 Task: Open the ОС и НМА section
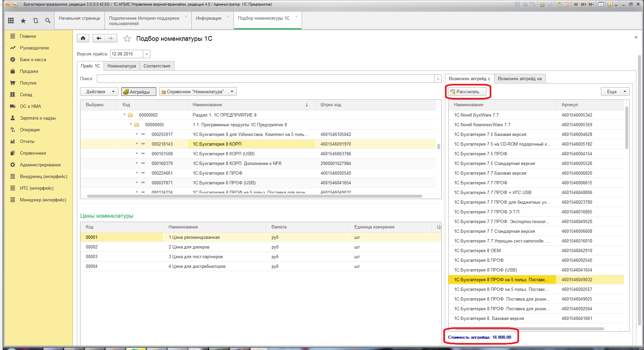(30, 106)
